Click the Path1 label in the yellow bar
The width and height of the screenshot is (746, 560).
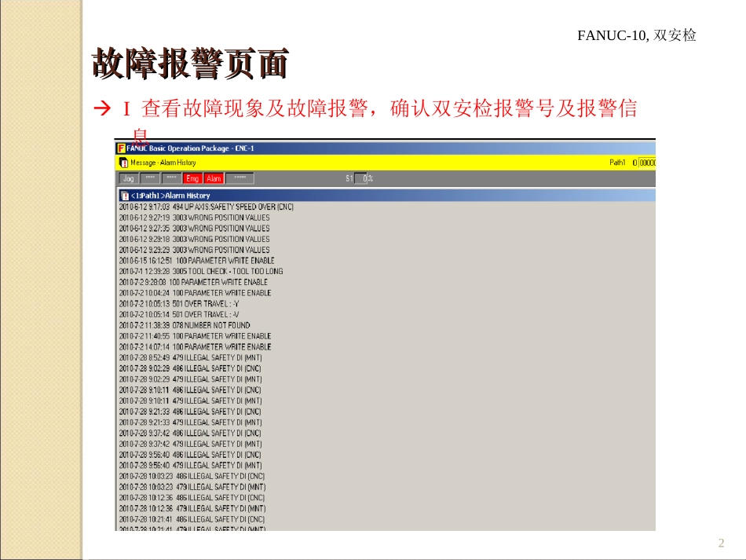pos(617,163)
